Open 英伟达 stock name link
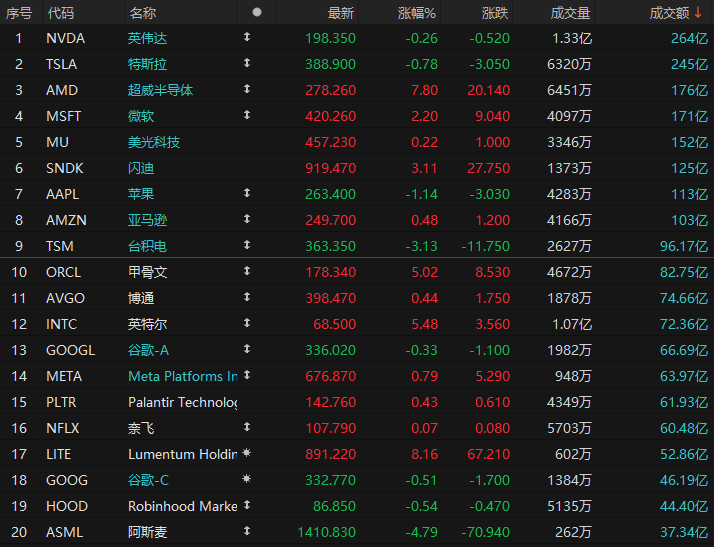Viewport: 714px width, 547px height. (147, 38)
